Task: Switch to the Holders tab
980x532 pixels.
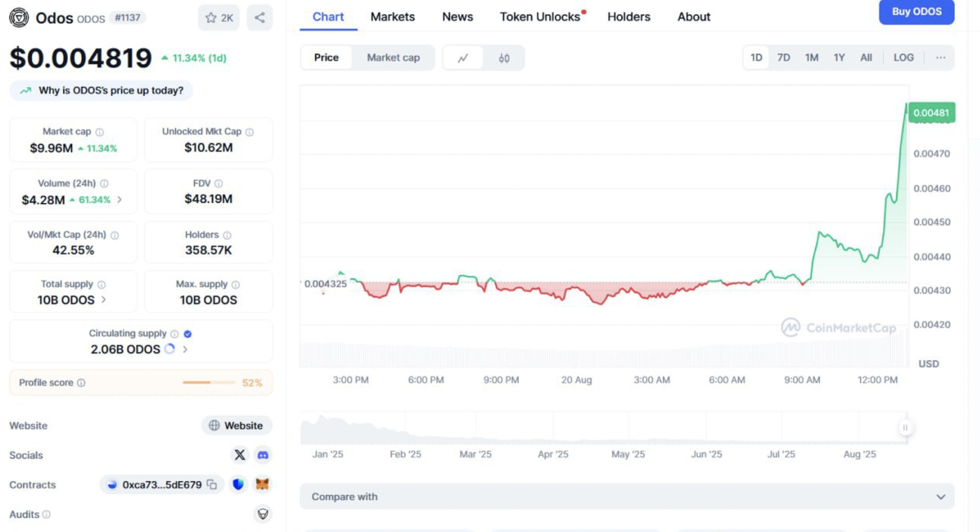Action: [x=629, y=17]
